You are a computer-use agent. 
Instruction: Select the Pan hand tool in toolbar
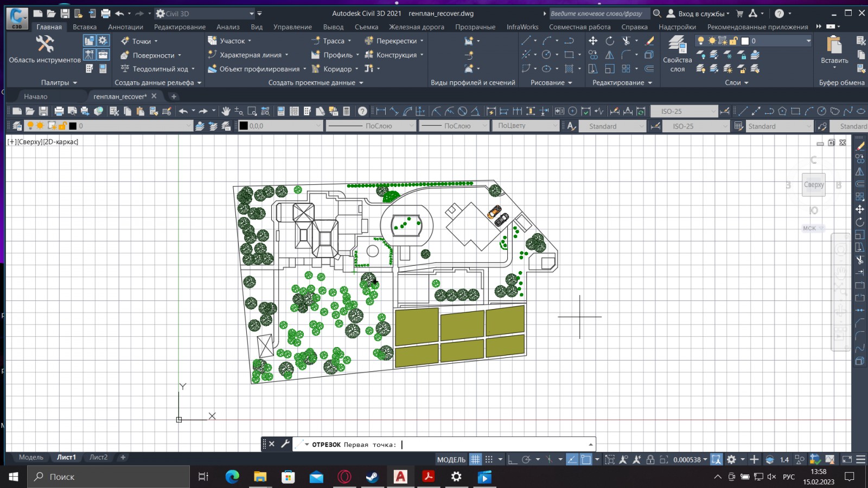point(226,111)
